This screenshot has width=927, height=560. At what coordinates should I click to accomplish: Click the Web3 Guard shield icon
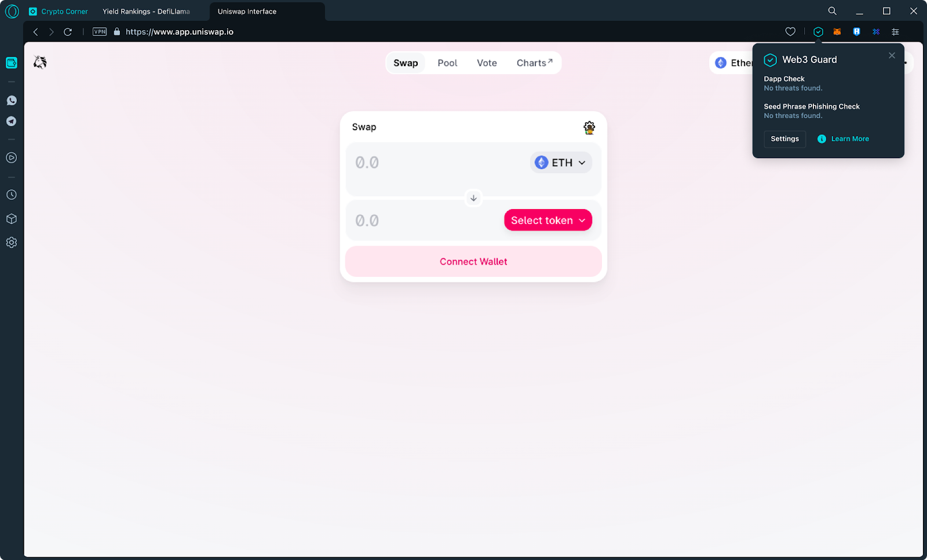pos(818,32)
